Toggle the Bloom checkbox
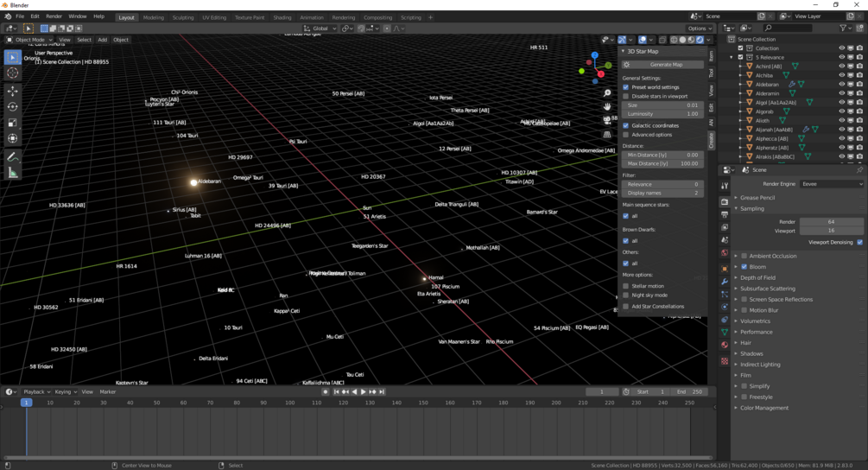 744,267
